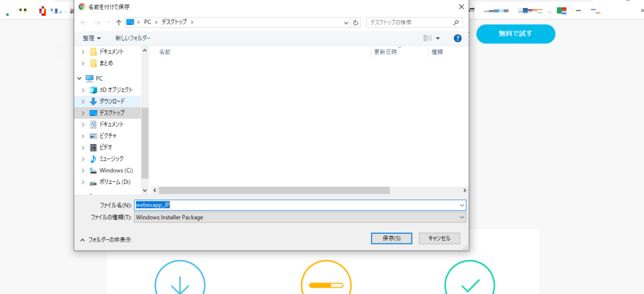Click navigation tree scroll down arrow
Image resolution: width=644 pixels, height=294 pixels.
[x=145, y=190]
